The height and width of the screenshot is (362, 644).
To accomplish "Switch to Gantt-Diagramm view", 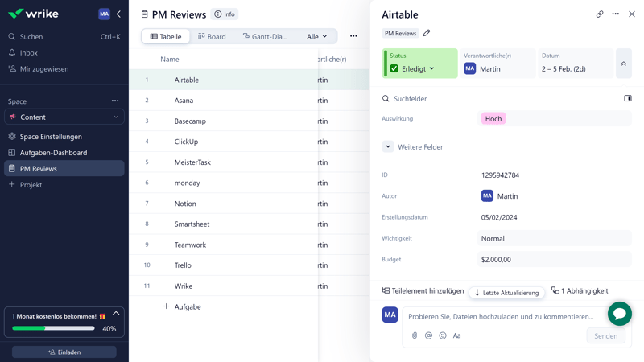I will pyautogui.click(x=265, y=36).
